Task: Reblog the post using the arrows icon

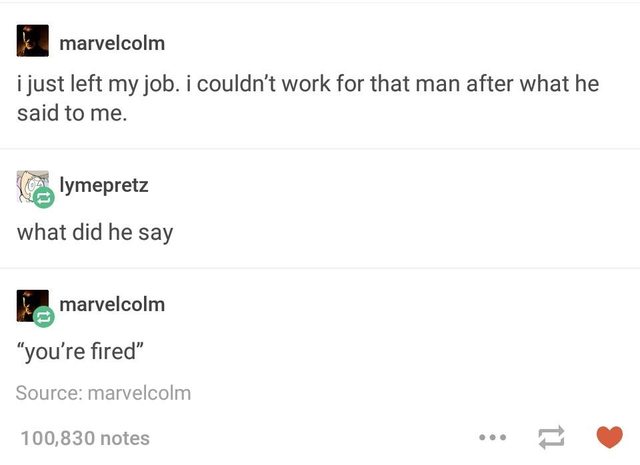Action: click(549, 438)
